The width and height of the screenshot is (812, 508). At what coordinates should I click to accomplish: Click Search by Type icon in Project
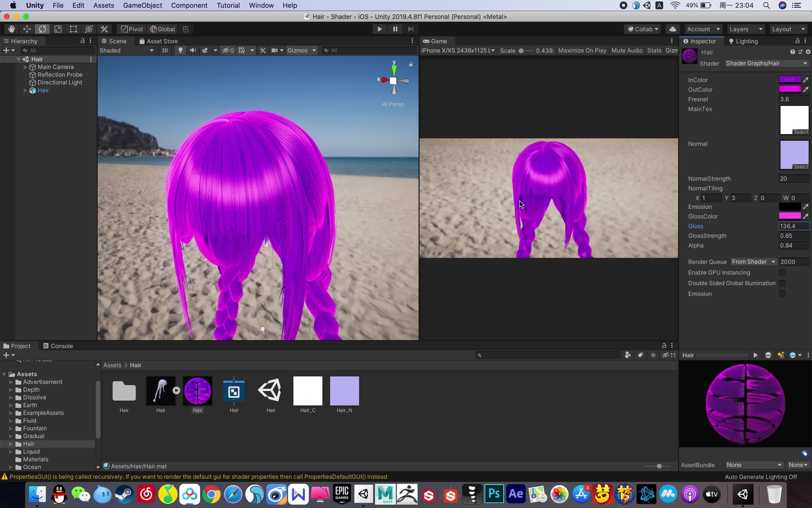(x=628, y=355)
